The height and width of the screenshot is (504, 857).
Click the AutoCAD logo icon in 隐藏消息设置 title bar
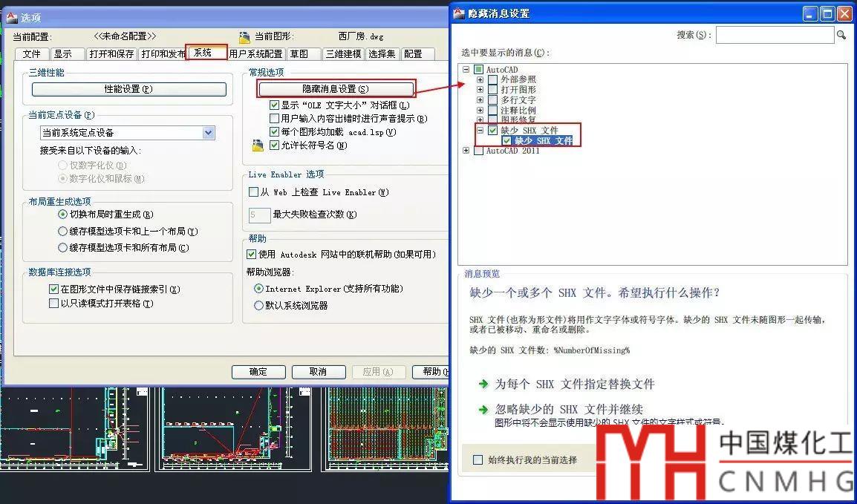point(459,13)
